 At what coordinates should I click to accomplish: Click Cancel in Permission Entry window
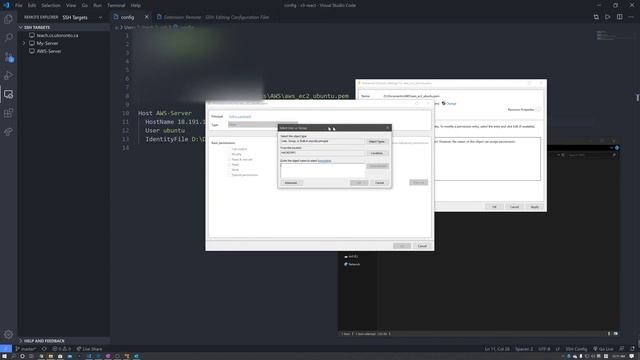[x=422, y=246]
